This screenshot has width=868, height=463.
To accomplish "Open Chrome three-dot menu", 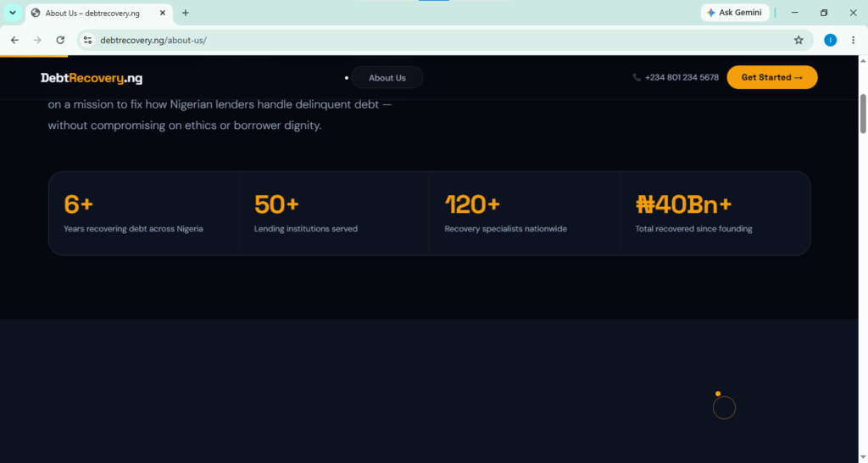I will [x=853, y=40].
